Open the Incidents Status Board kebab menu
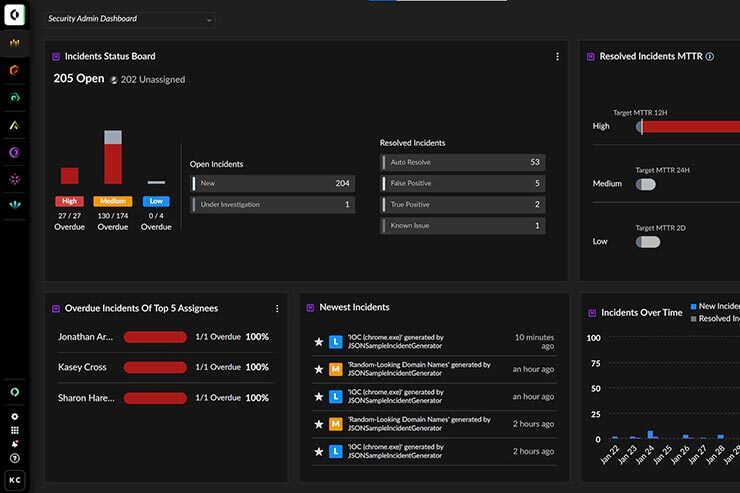This screenshot has height=493, width=740. click(557, 57)
